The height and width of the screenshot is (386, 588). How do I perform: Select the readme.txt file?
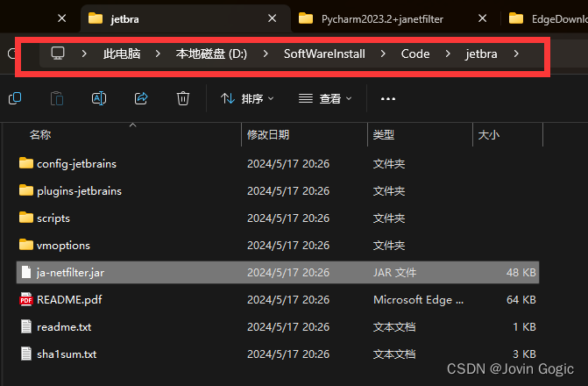tap(278, 326)
